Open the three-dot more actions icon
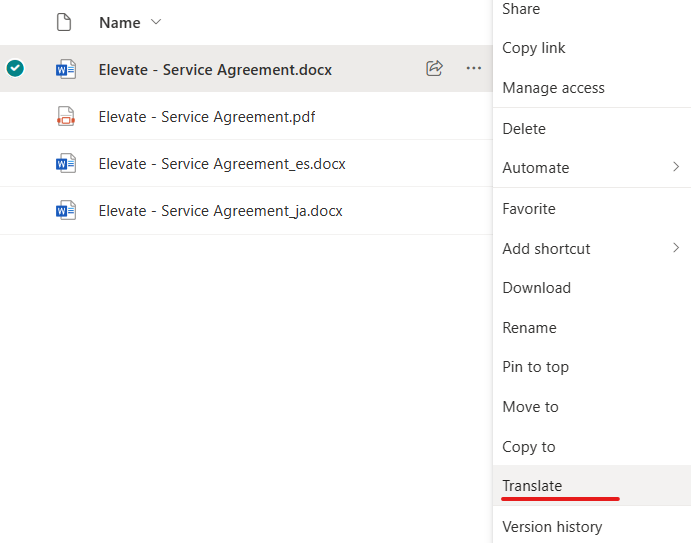This screenshot has height=543, width=691. coord(473,68)
